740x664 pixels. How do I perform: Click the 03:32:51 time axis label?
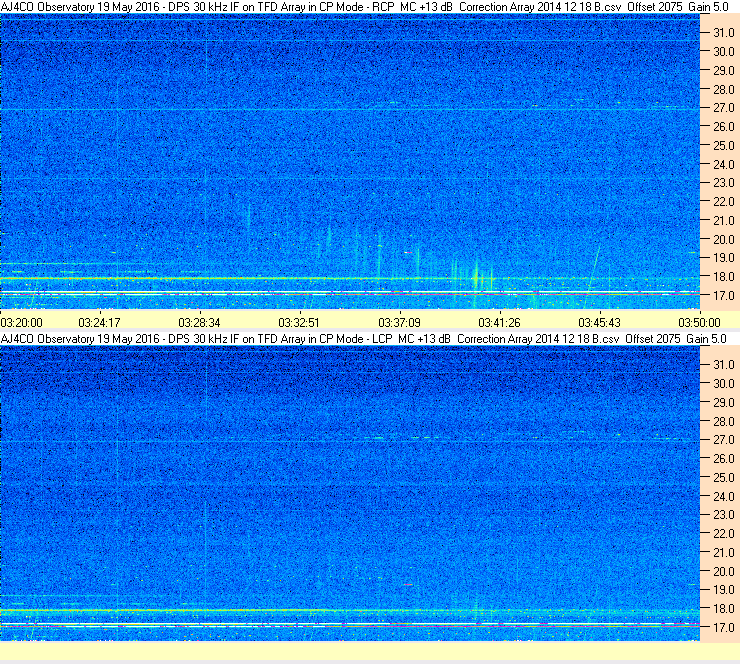click(x=299, y=323)
